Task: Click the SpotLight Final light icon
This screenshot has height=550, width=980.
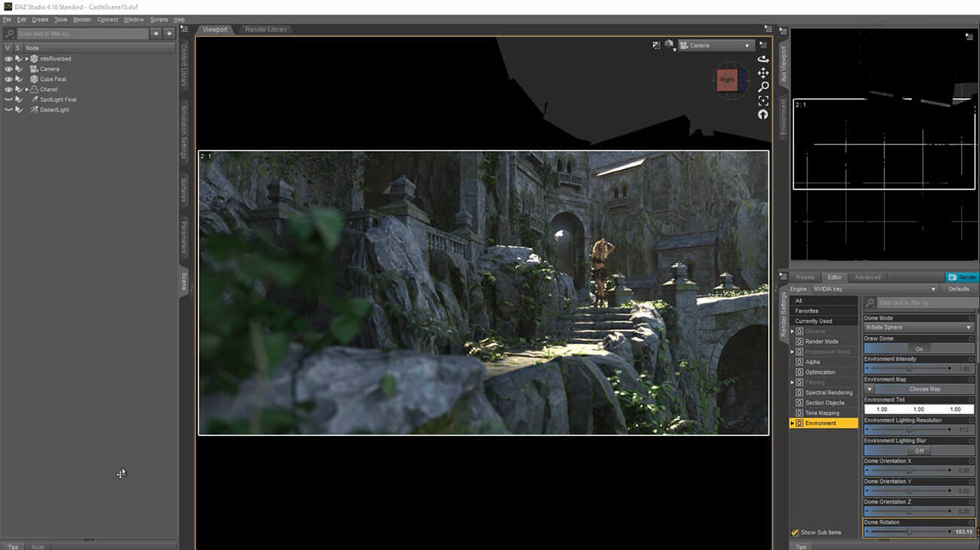Action: [34, 100]
